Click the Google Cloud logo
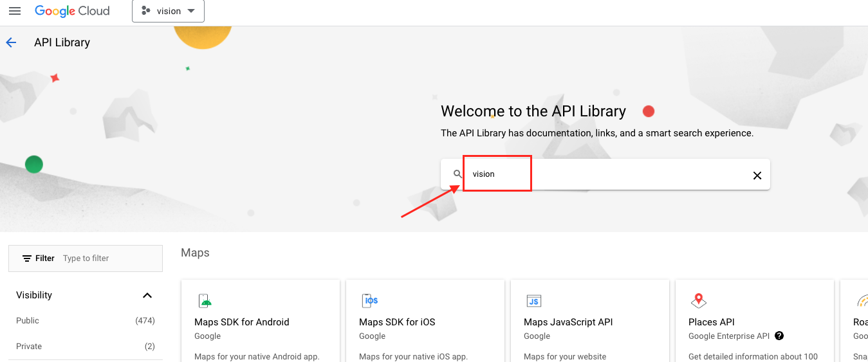Viewport: 868px width, 362px height. [72, 11]
